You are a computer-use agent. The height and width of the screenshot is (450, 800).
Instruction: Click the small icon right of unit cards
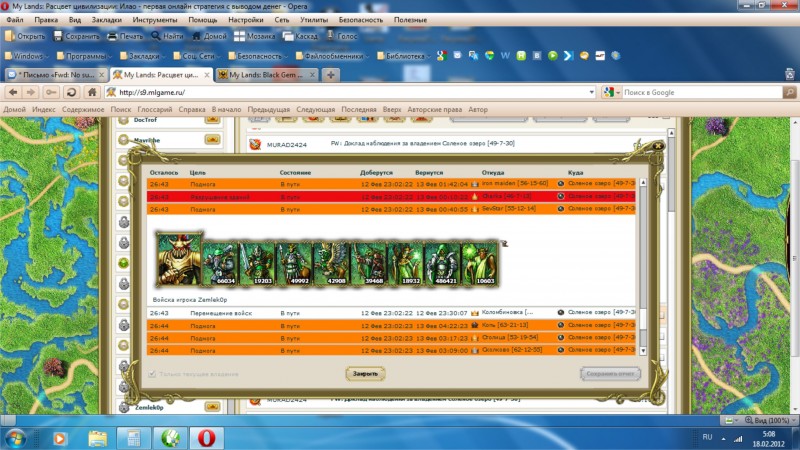[x=504, y=243]
